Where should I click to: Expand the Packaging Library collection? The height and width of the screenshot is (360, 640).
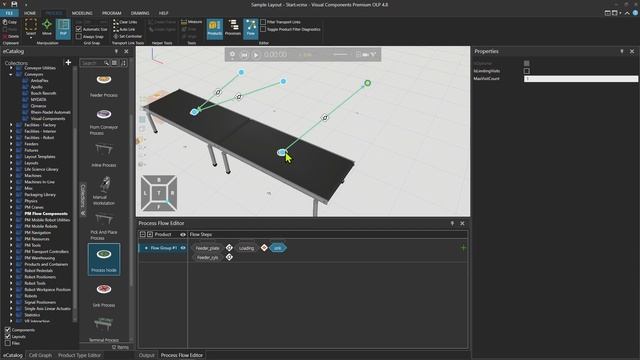pos(11,194)
